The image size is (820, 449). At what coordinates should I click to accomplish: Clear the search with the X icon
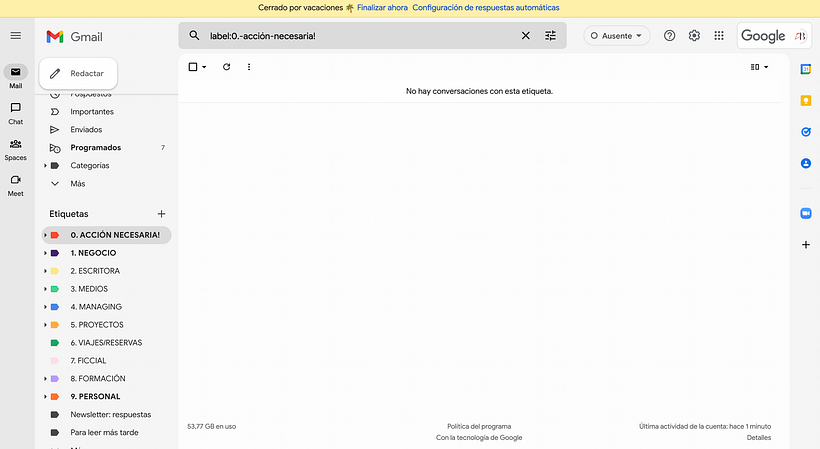526,36
